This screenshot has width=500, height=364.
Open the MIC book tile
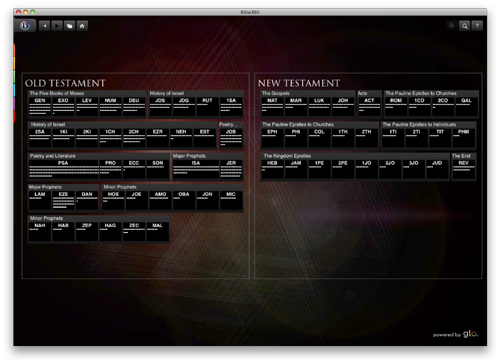pyautogui.click(x=231, y=200)
